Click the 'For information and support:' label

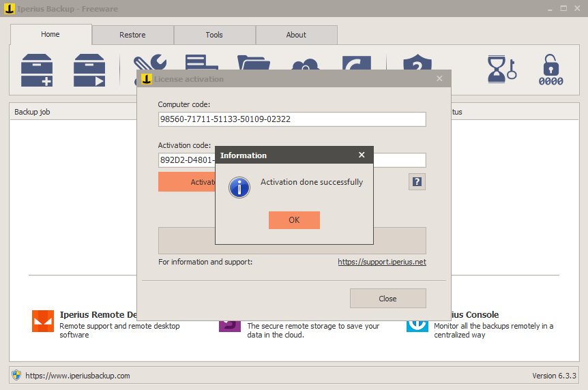[x=205, y=262]
